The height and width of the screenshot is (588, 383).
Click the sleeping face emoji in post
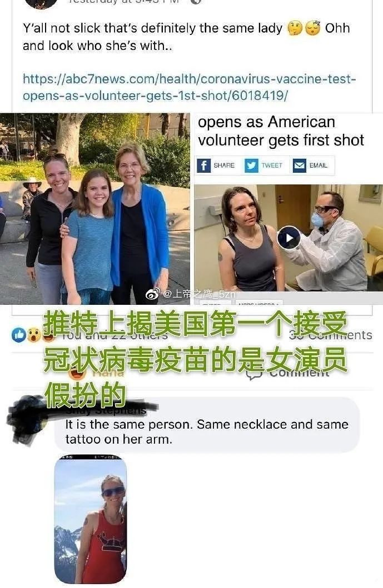(313, 28)
